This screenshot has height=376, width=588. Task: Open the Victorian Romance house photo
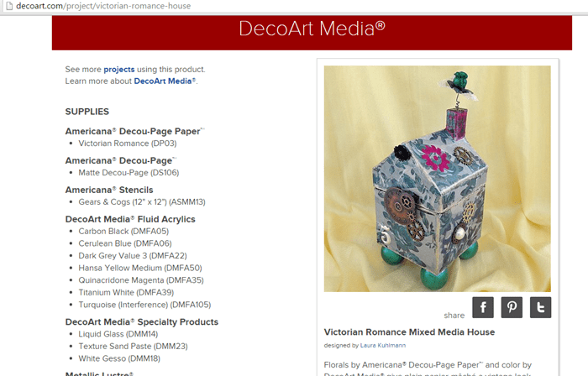point(438,179)
